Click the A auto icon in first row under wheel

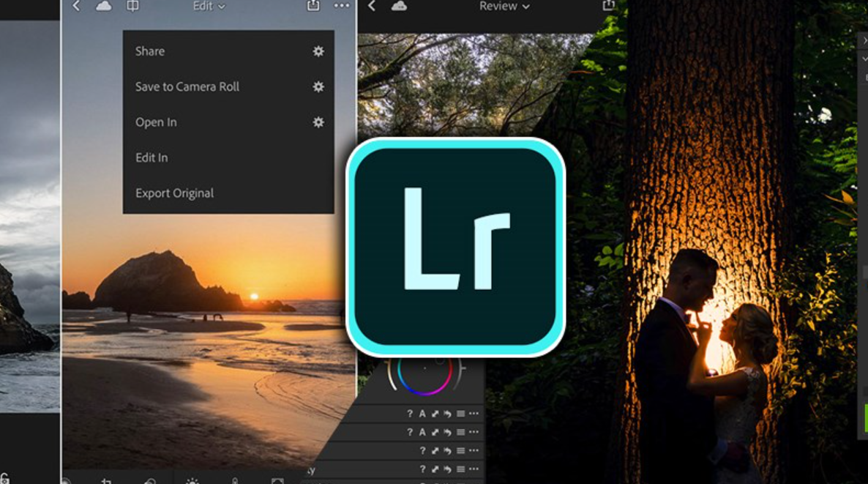point(422,413)
